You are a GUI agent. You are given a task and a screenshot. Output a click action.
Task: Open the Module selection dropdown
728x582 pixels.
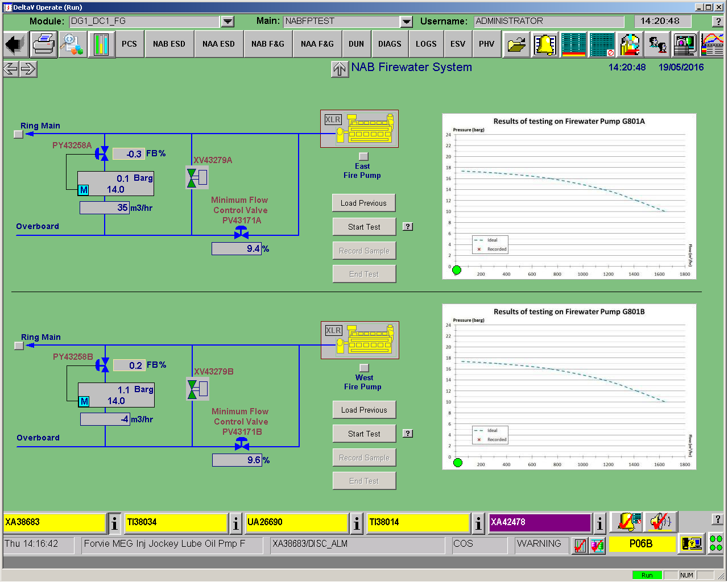point(227,21)
